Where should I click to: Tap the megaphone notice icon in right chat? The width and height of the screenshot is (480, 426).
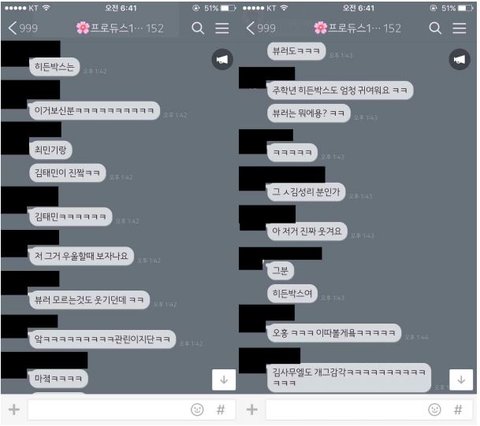[459, 59]
